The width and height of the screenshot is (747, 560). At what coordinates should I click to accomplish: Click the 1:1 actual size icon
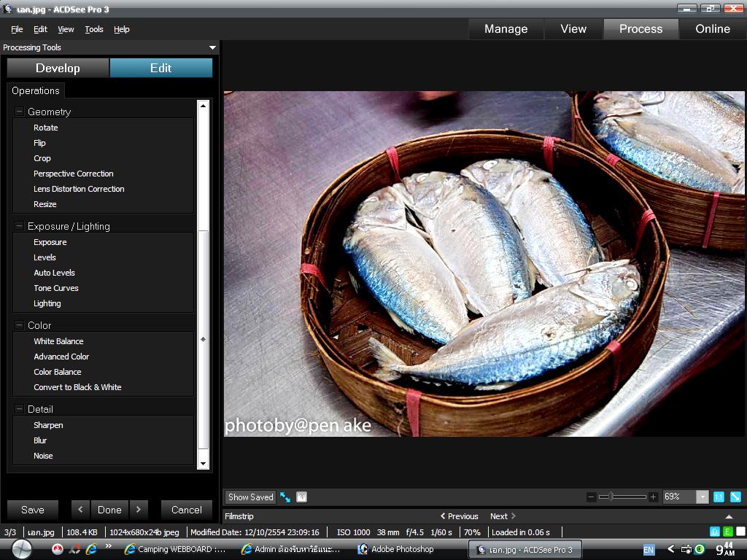tap(719, 497)
